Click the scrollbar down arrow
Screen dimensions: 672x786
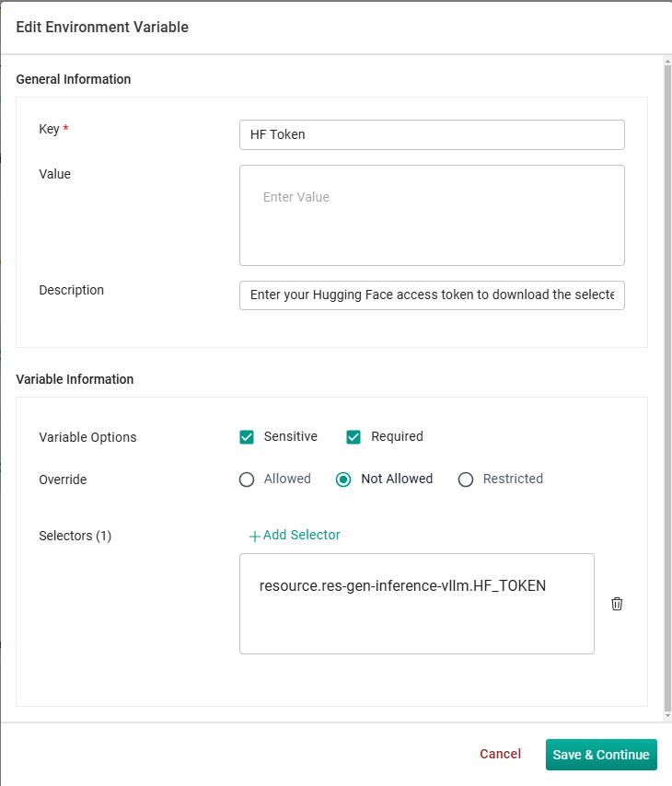(667, 715)
